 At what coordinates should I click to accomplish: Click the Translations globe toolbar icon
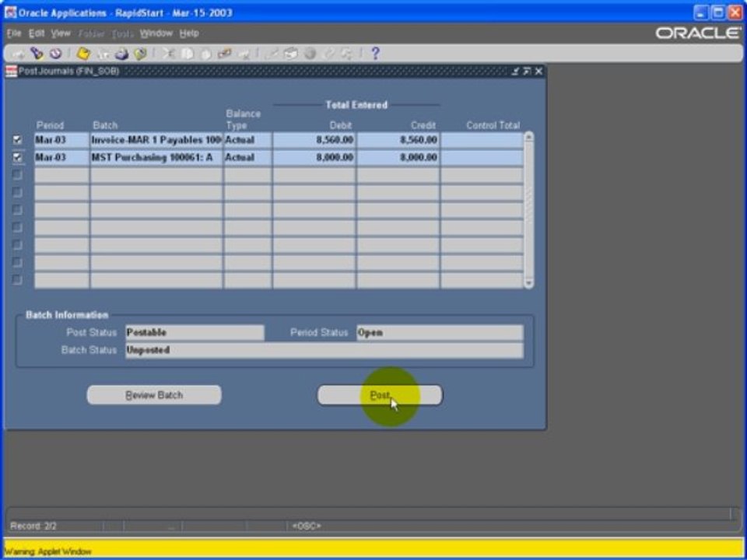point(310,54)
